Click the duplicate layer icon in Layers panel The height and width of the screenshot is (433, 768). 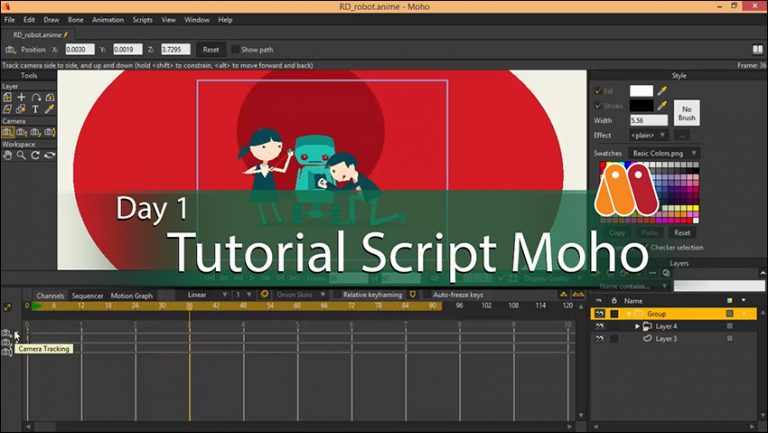666,273
